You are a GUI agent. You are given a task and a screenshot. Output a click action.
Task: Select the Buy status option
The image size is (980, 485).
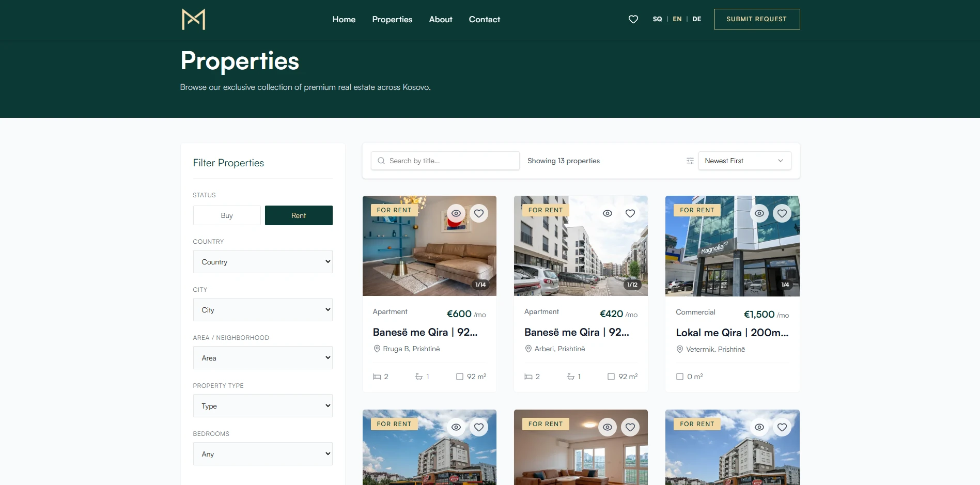click(227, 215)
